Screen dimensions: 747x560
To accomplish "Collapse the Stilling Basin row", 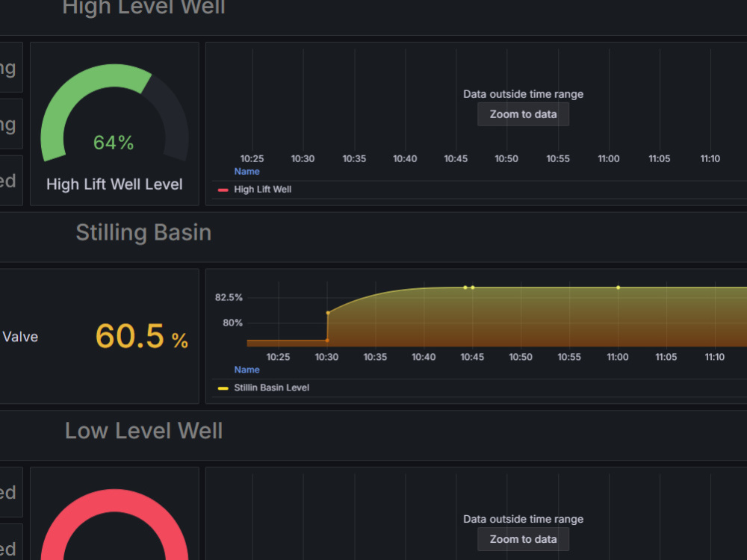I will (142, 232).
